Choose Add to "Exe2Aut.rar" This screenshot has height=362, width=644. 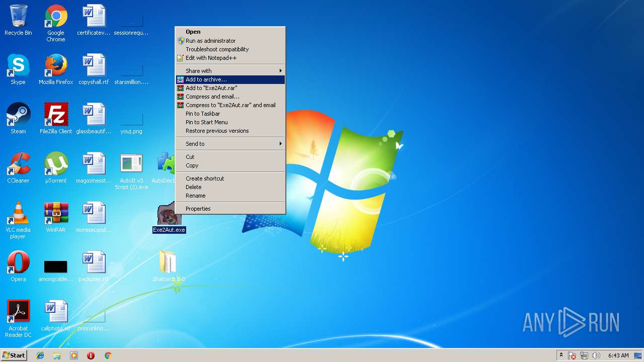click(230, 88)
